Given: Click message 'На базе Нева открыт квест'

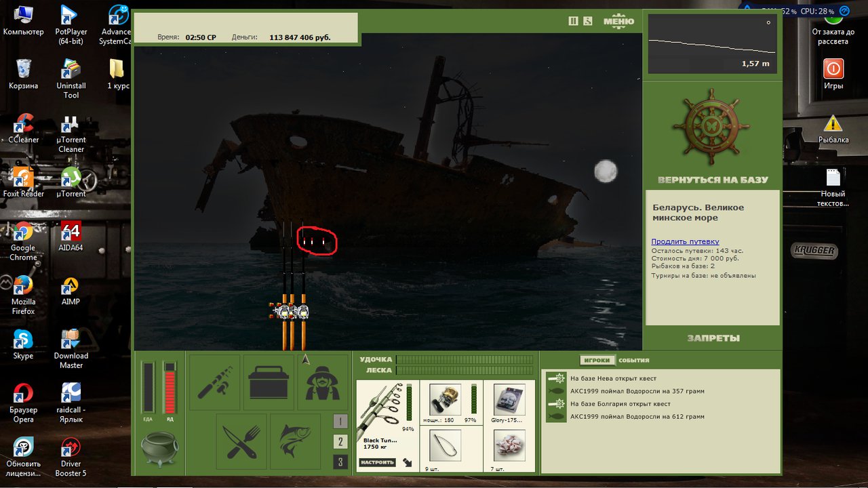Looking at the screenshot, I should [x=613, y=378].
